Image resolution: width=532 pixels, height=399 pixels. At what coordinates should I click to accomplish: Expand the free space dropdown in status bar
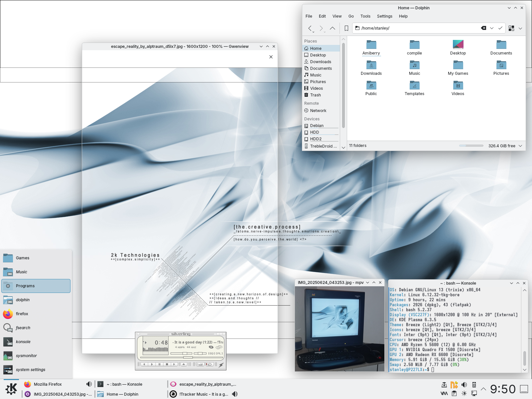click(520, 146)
